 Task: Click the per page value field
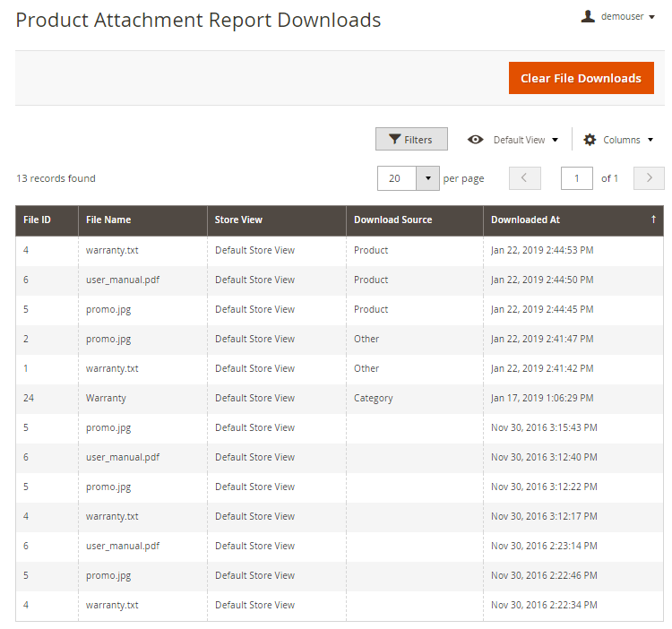pyautogui.click(x=397, y=178)
